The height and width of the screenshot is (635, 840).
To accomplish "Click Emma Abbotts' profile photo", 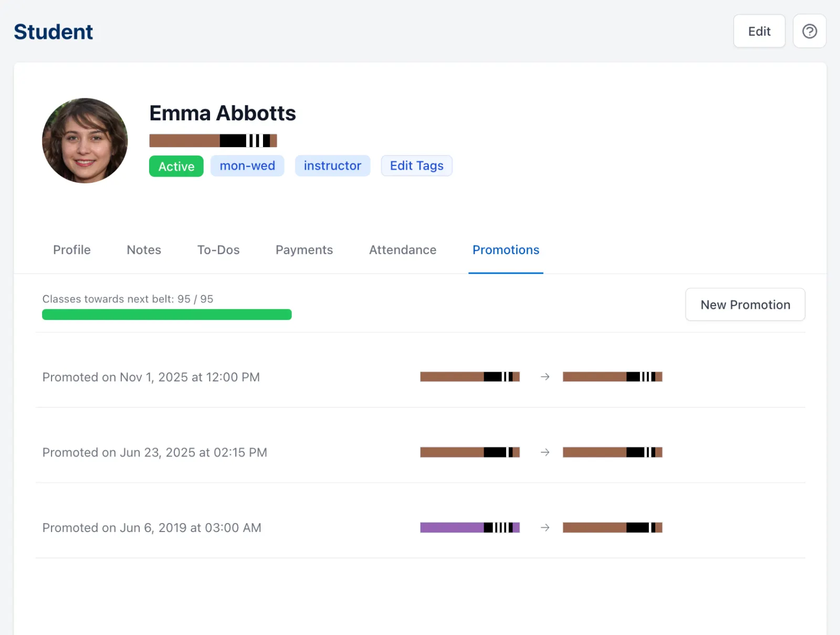I will (x=85, y=141).
